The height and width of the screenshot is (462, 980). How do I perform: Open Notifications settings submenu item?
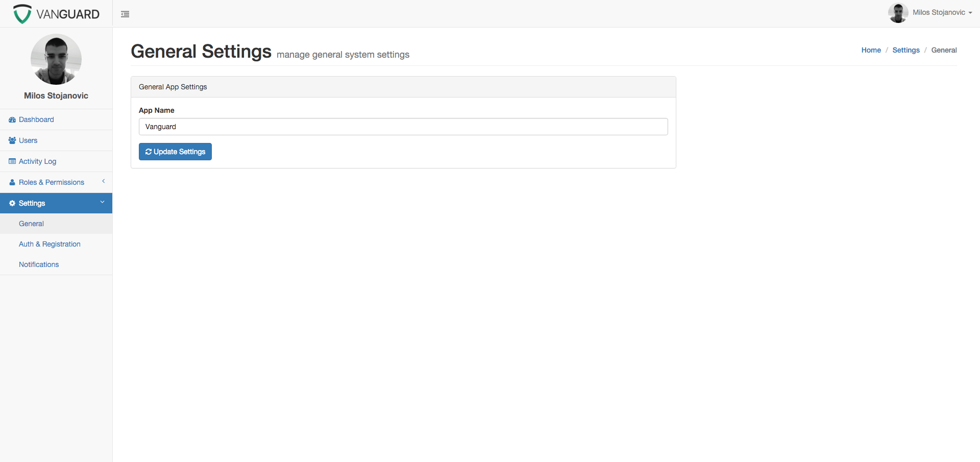[56, 264]
